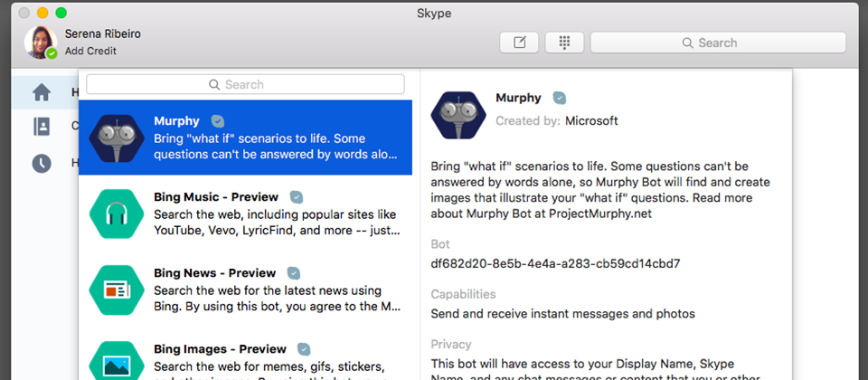The image size is (868, 380).
Task: Select the Home icon in sidebar
Action: 42,92
